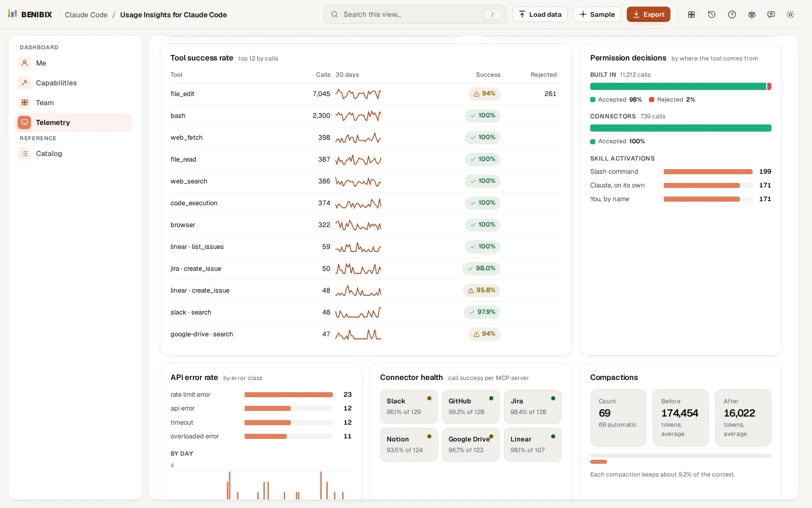This screenshot has width=812, height=508.
Task: Click the 261 rejected count for file_edit
Action: [550, 94]
